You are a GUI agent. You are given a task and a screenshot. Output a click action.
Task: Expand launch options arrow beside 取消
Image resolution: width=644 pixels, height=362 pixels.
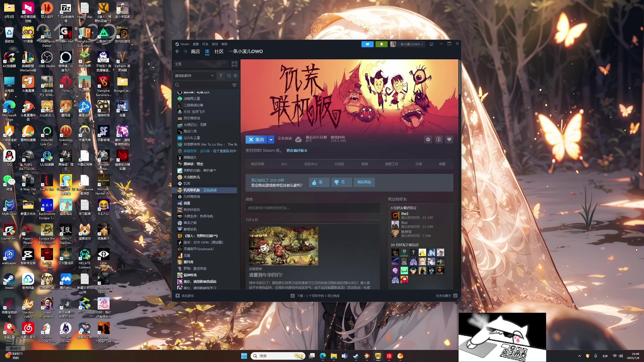271,139
